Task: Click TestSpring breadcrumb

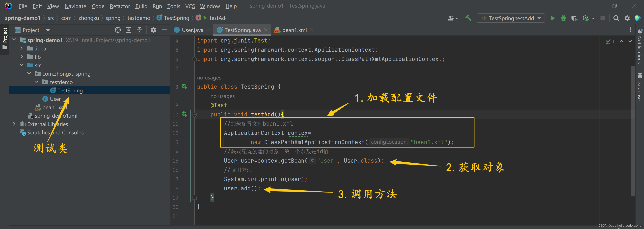Action: click(x=173, y=18)
